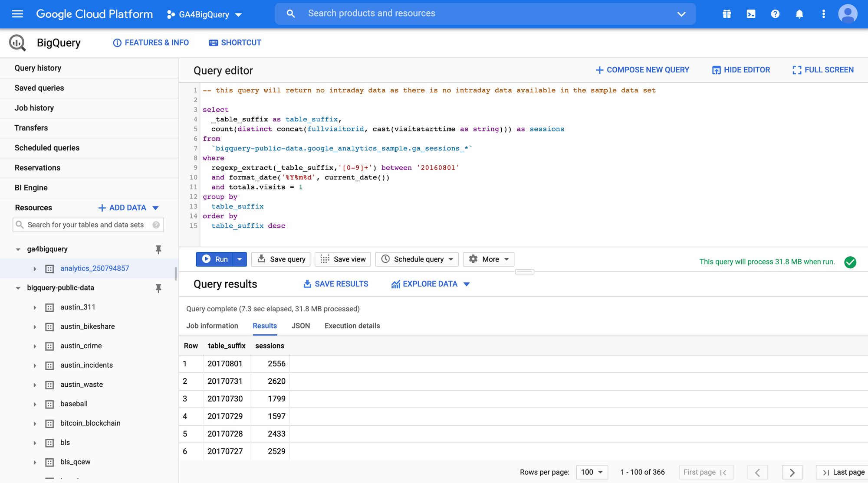Go to previous results page arrow

pos(757,472)
